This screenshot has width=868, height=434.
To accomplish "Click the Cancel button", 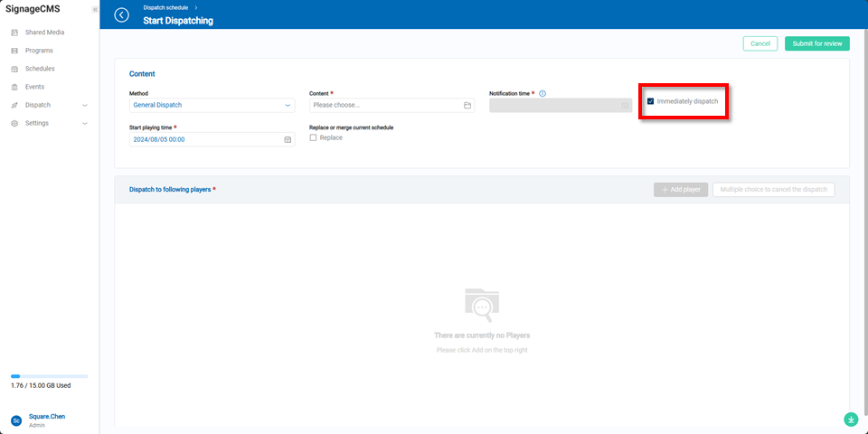I will coord(759,43).
